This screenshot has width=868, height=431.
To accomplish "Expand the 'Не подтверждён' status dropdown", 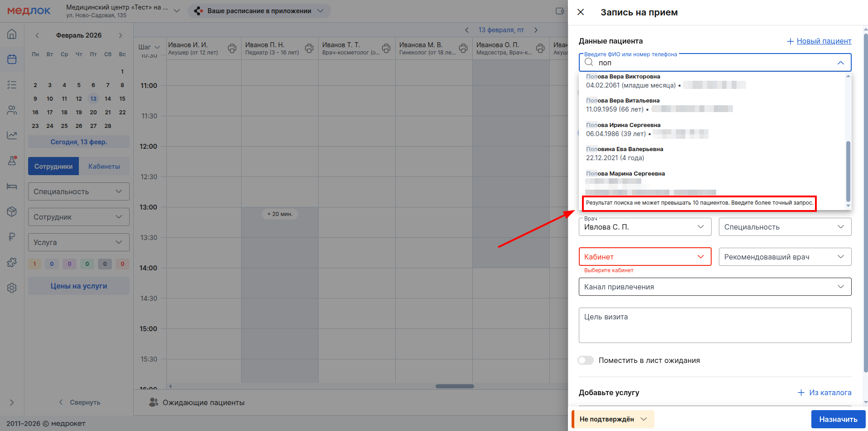I will 613,419.
